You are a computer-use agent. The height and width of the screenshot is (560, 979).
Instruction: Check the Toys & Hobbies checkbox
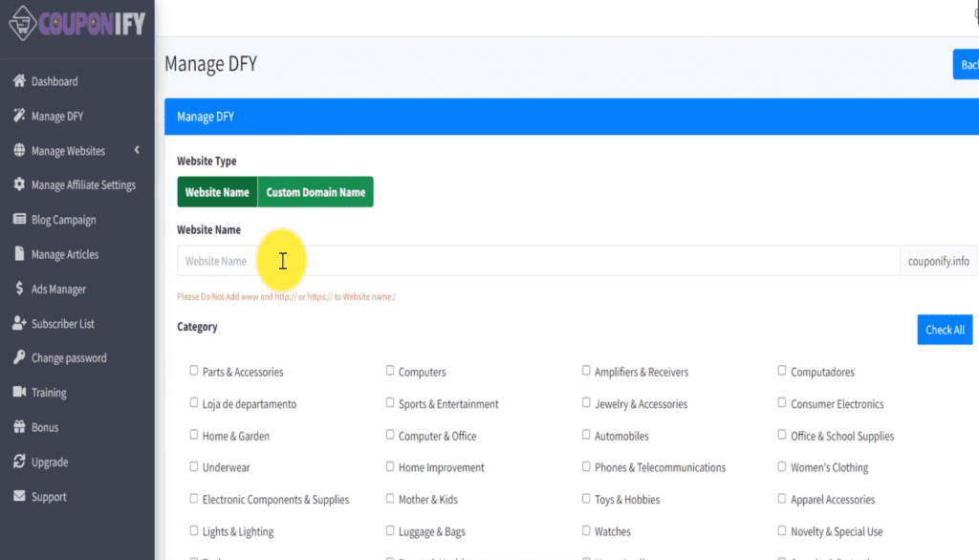point(586,499)
